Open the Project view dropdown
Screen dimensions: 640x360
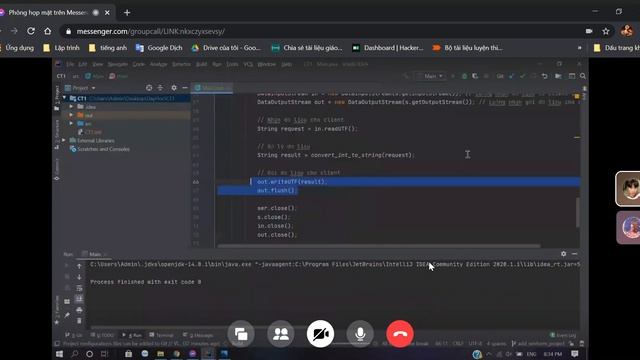click(x=80, y=88)
